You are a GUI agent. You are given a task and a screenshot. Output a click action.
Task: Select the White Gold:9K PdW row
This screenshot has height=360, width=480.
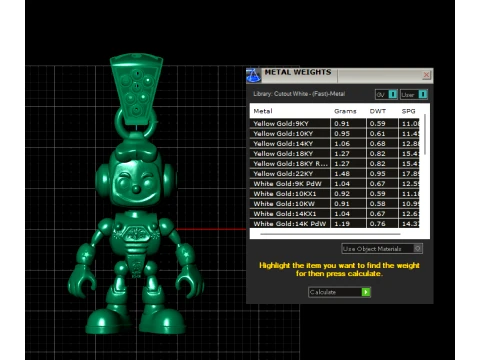pos(334,183)
